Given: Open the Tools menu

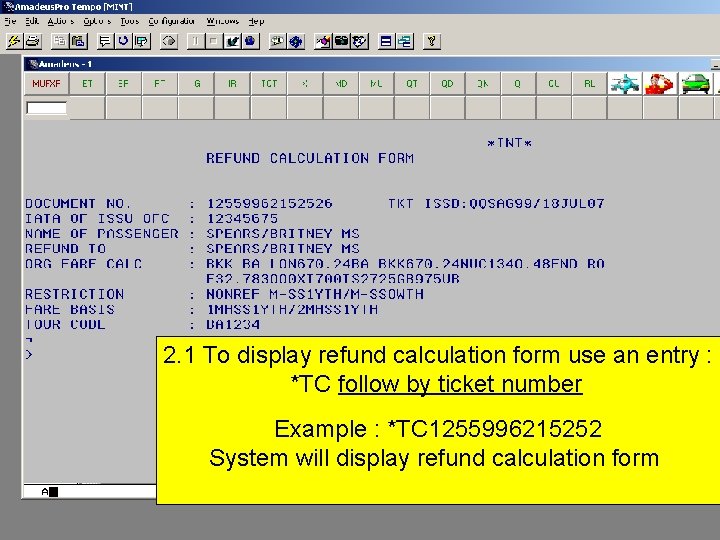Looking at the screenshot, I should point(129,21).
